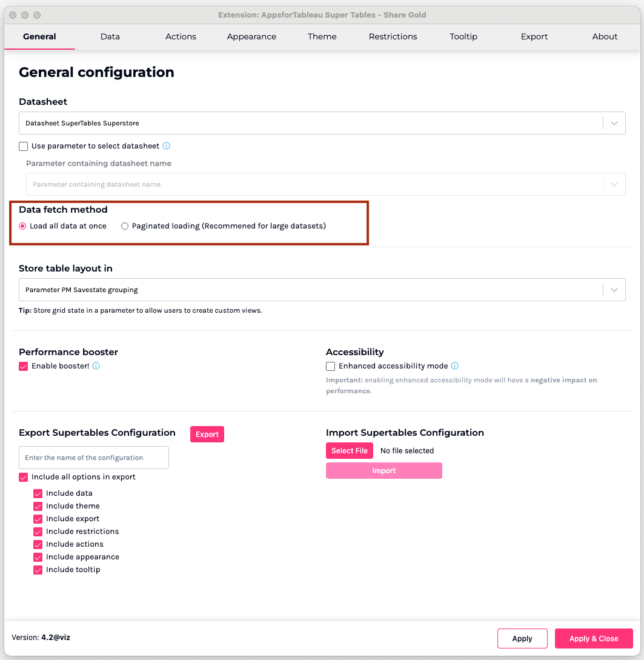This screenshot has width=644, height=660.
Task: Click info icon next to datasheet parameter option
Action: coord(167,146)
